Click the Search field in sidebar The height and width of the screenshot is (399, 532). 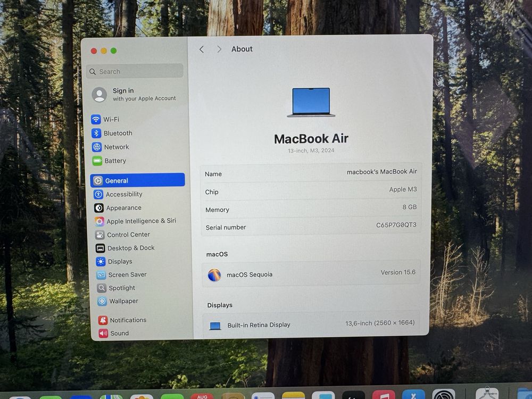click(x=135, y=71)
